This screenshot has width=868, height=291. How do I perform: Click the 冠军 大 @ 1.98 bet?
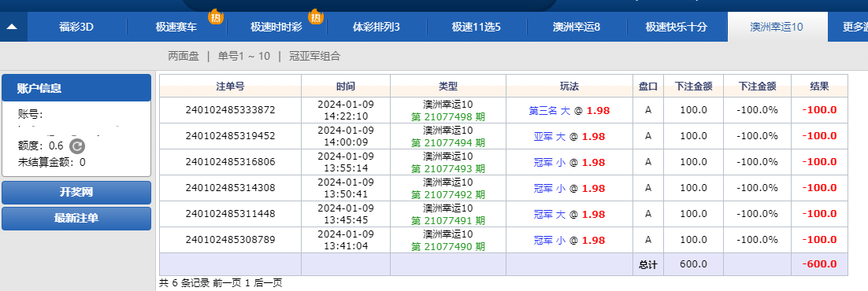(x=569, y=215)
